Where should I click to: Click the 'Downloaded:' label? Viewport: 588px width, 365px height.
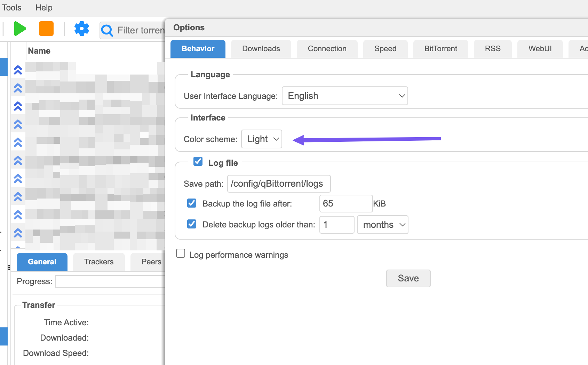click(64, 338)
